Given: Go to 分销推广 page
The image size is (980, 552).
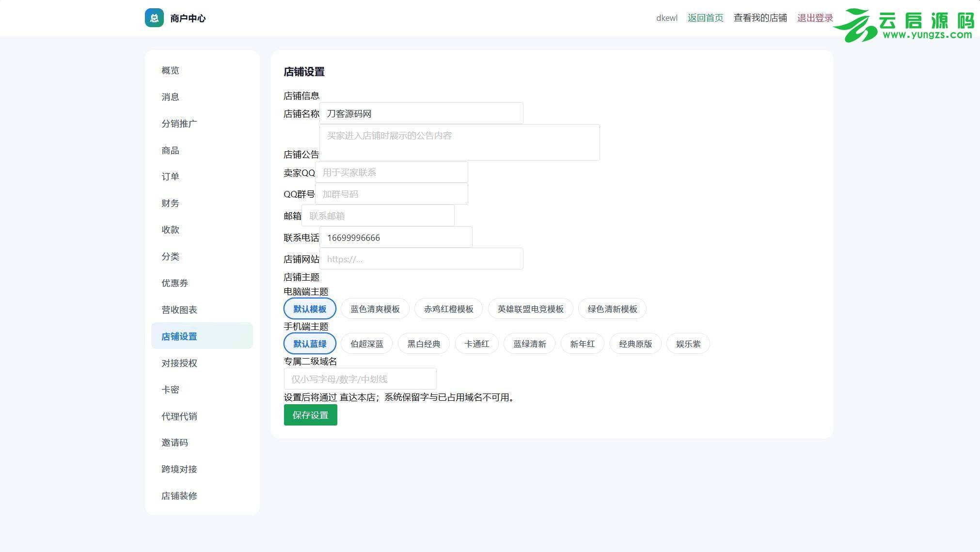Looking at the screenshot, I should [202, 124].
